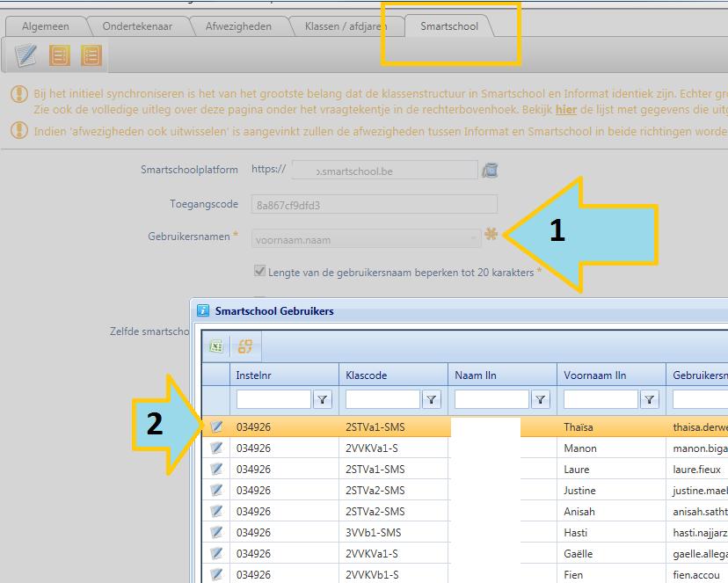Open filter options for Naam lln column

click(541, 399)
